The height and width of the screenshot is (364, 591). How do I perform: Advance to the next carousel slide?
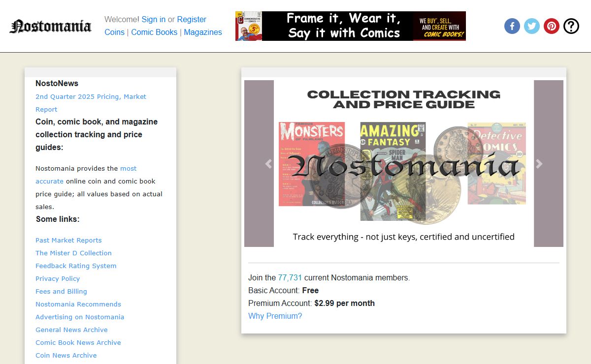(x=539, y=164)
